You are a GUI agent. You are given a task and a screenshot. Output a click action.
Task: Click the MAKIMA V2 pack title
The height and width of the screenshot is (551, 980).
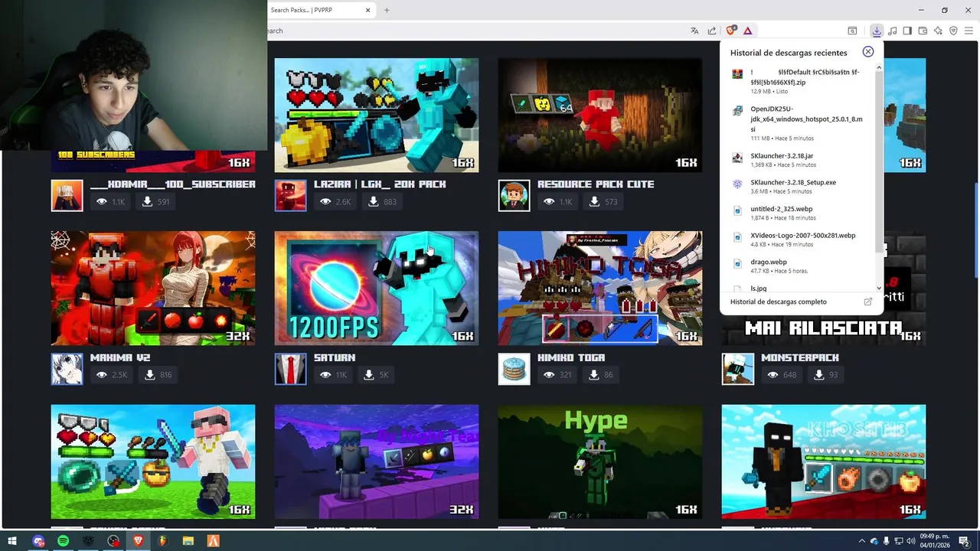120,357
